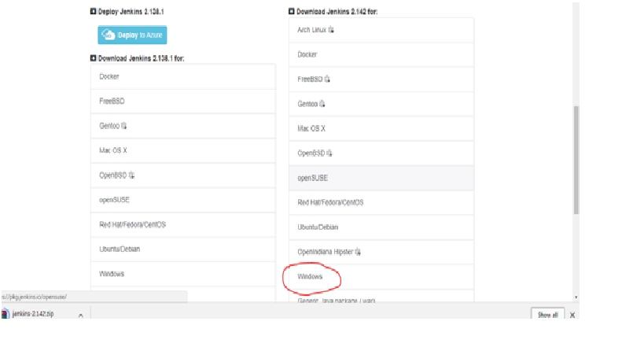Click the cloud icon in Deploy to Azure
Viewport: 644px width, 362px height.
(x=109, y=35)
